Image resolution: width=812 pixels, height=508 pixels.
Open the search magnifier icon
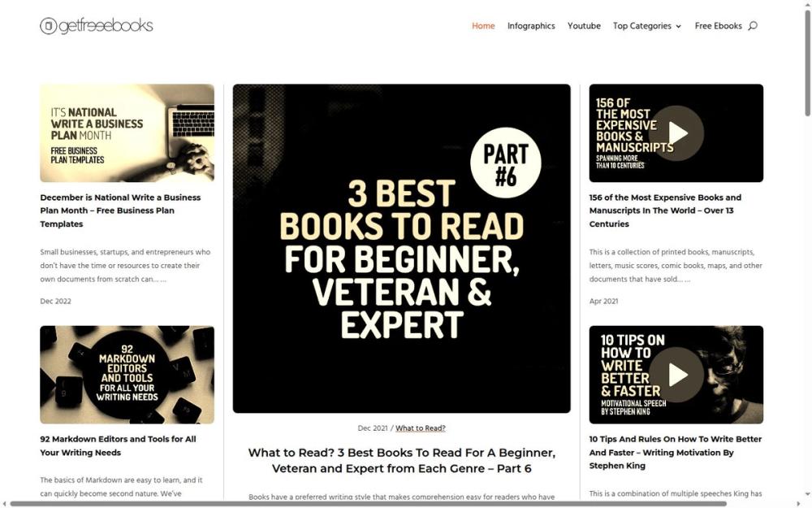coord(753,25)
